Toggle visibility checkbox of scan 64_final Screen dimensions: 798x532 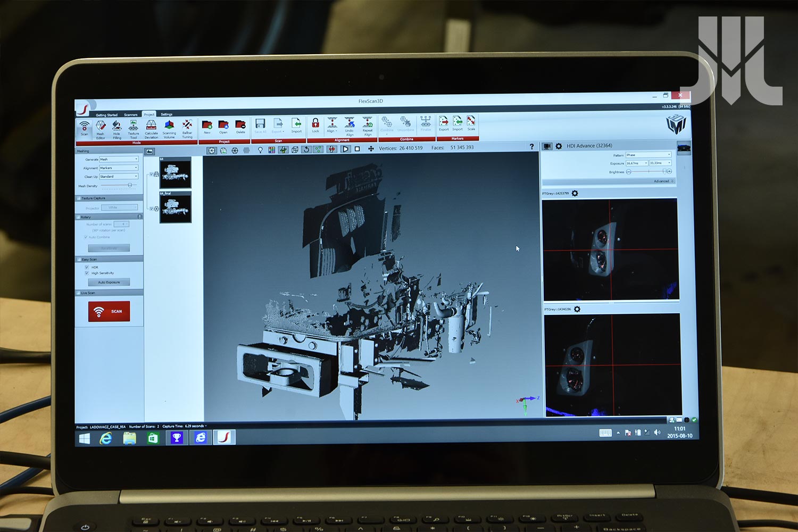[151, 209]
